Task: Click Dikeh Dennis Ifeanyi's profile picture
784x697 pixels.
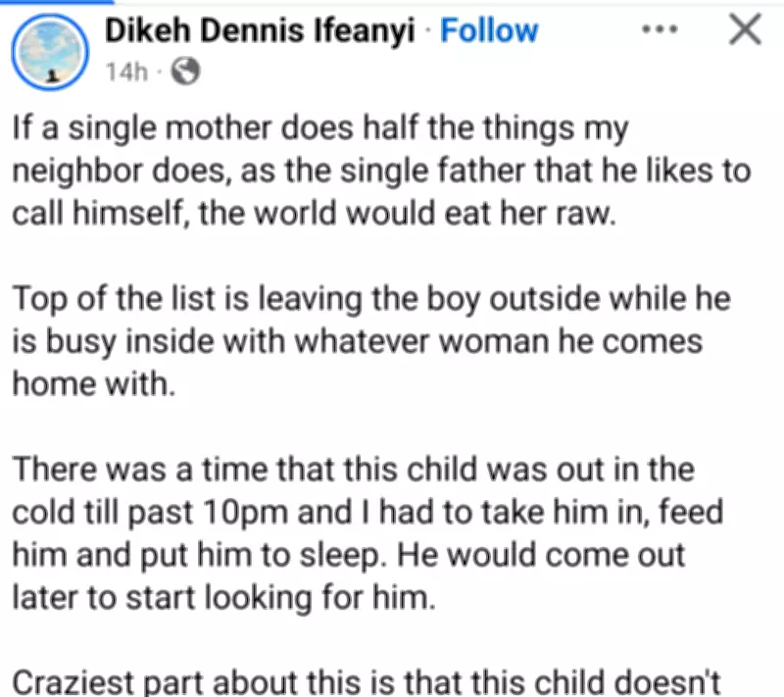Action: click(50, 51)
